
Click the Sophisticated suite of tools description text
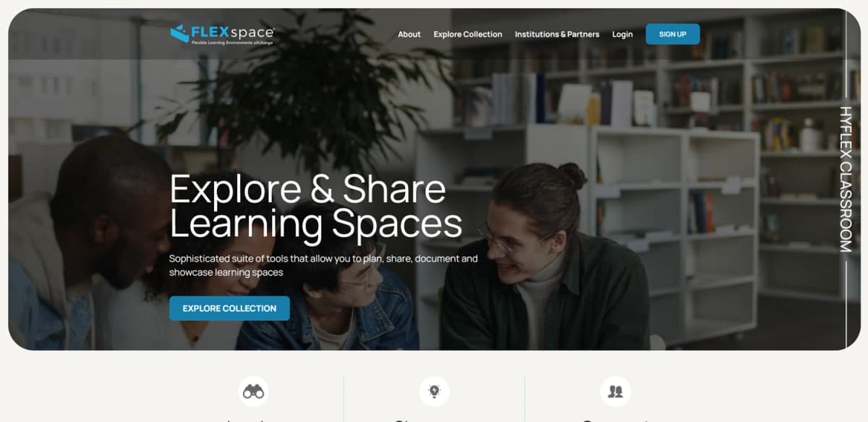[323, 266]
